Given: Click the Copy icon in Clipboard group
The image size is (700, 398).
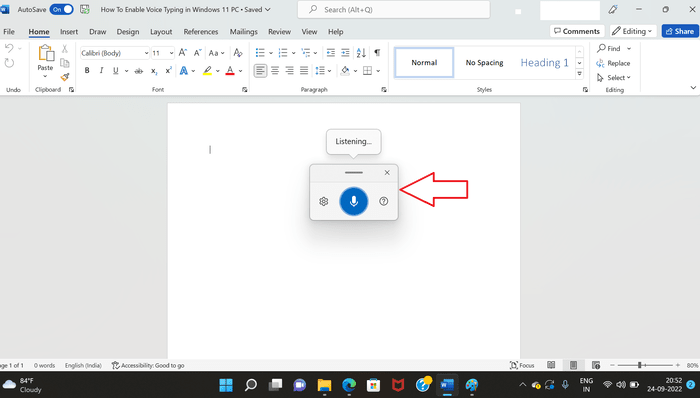Looking at the screenshot, I should coord(65,63).
